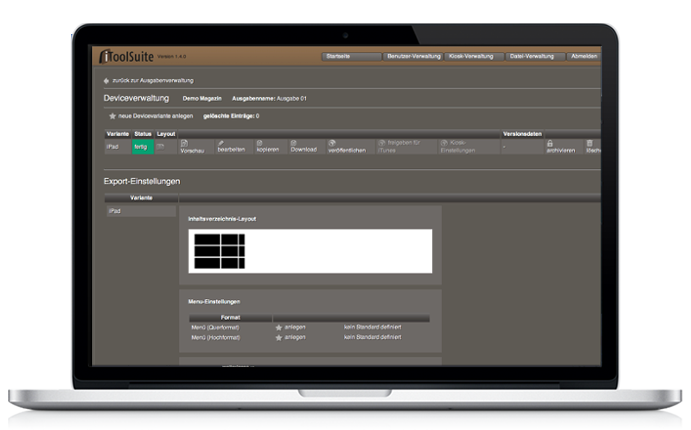Click the freigeben für iTunes icon
Screen dimensions: 691x430
380,143
